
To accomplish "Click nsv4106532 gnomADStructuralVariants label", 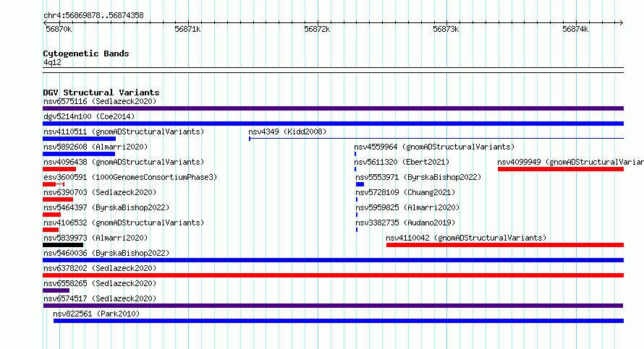I will (124, 223).
